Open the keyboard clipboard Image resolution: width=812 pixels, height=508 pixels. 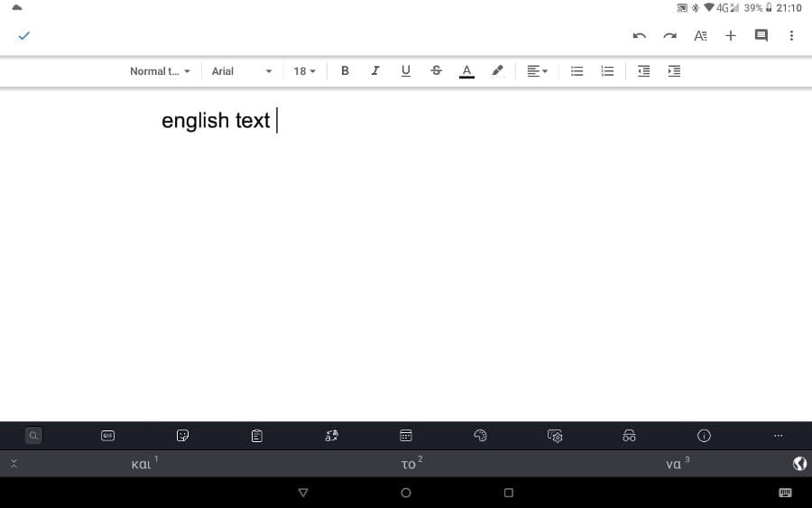tap(257, 436)
